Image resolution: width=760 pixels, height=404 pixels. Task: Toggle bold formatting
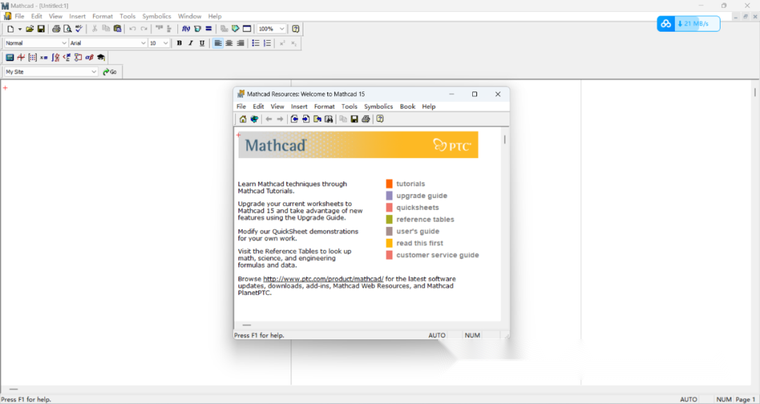[x=179, y=43]
